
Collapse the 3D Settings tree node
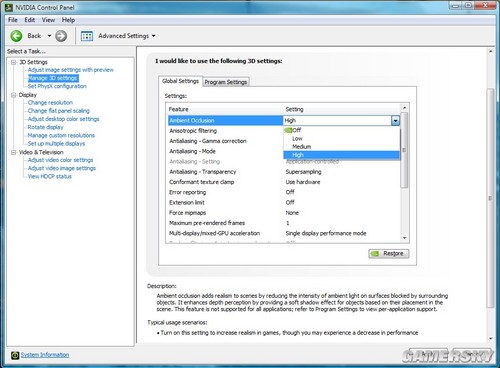click(x=14, y=62)
